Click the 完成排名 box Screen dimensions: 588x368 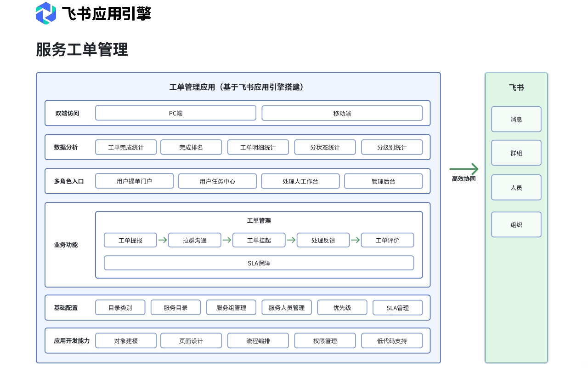(191, 147)
